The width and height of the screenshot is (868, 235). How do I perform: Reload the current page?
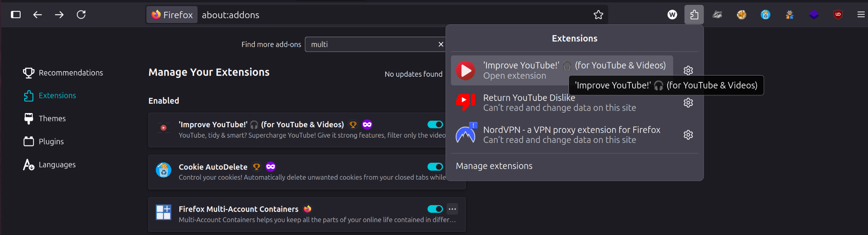tap(81, 15)
